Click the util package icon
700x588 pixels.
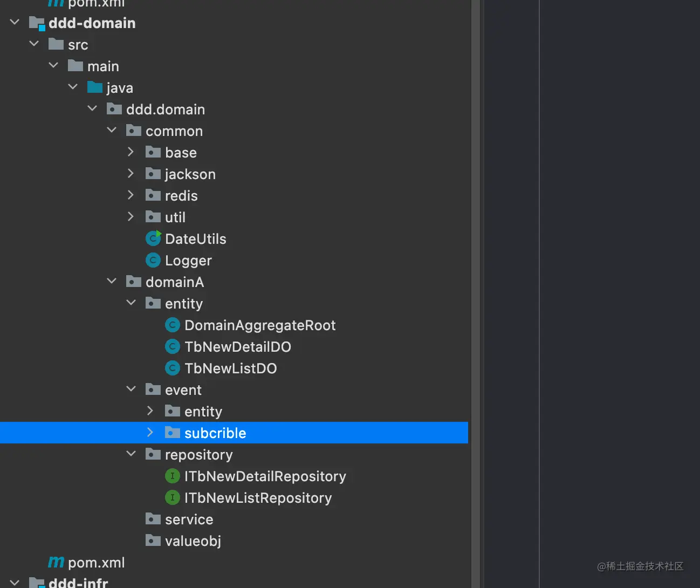point(153,217)
